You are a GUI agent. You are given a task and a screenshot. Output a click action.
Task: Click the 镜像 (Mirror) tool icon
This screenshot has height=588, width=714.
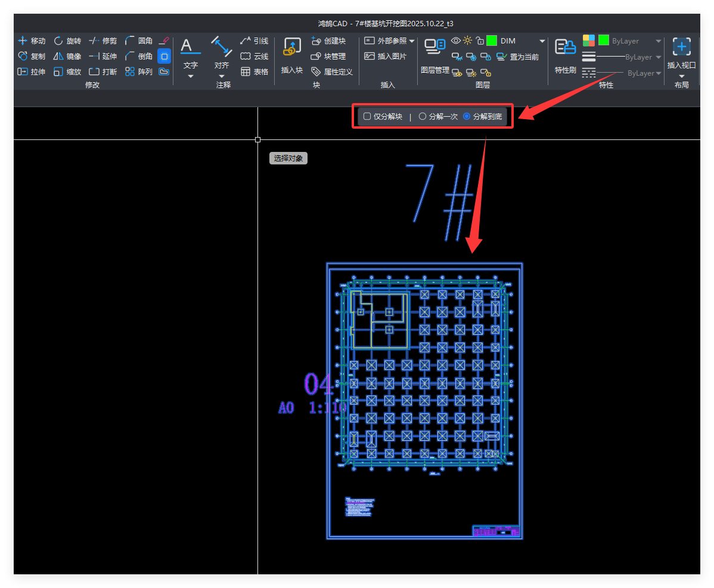(58, 57)
